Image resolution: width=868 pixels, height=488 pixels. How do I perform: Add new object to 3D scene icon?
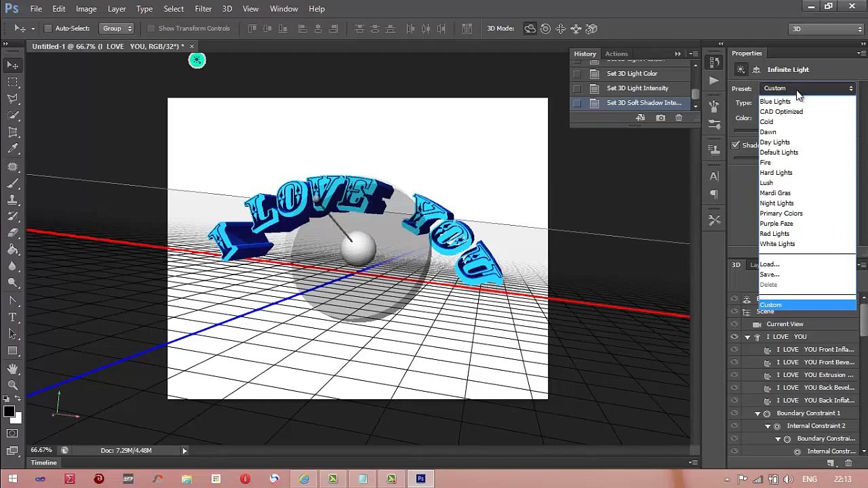pyautogui.click(x=831, y=463)
